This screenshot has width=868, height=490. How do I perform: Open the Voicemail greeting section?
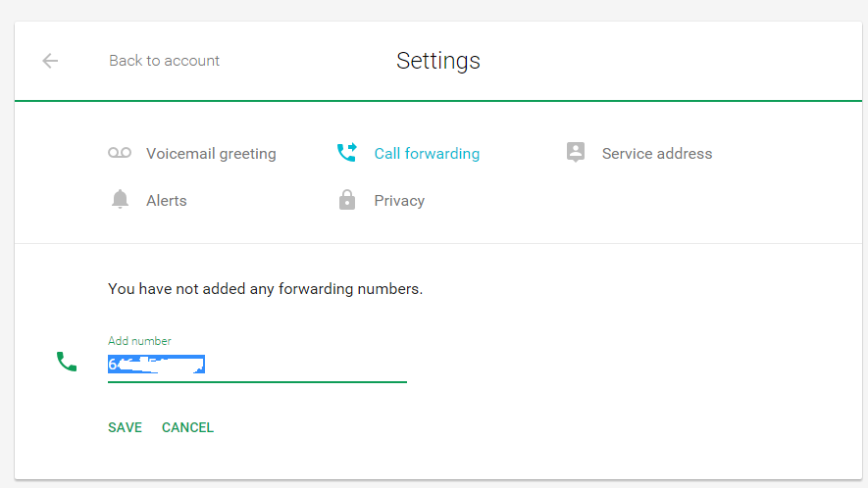pos(211,154)
